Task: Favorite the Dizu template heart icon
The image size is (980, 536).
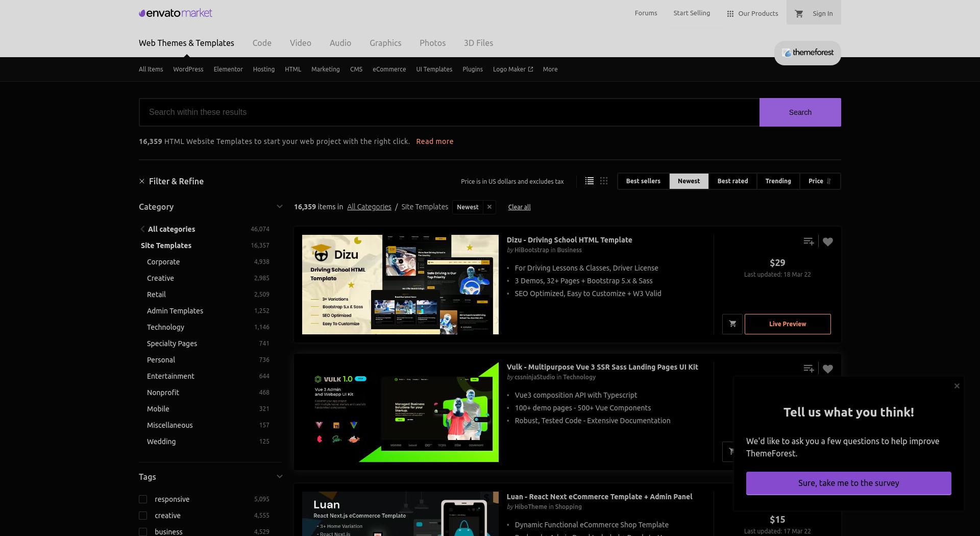Action: 828,241
